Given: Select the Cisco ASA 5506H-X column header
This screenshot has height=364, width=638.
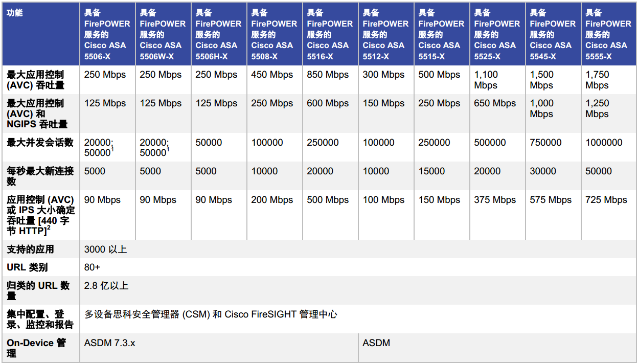Looking at the screenshot, I should [x=219, y=34].
